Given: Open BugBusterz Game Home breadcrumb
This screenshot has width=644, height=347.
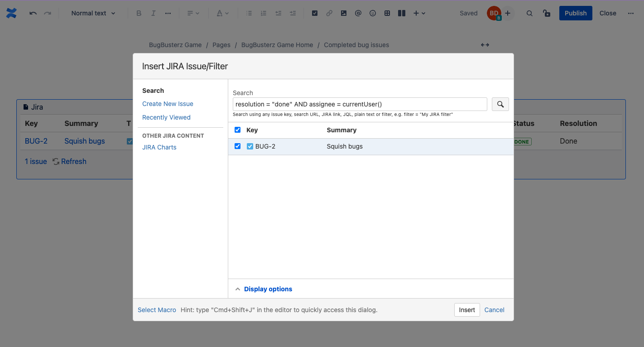Looking at the screenshot, I should point(277,45).
